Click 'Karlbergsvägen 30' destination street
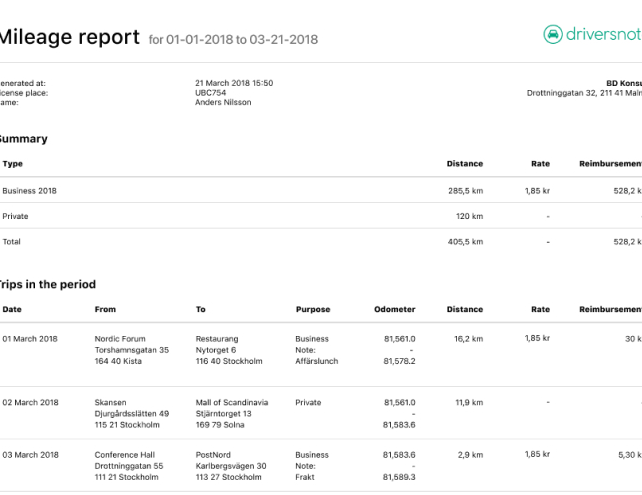 coord(231,466)
